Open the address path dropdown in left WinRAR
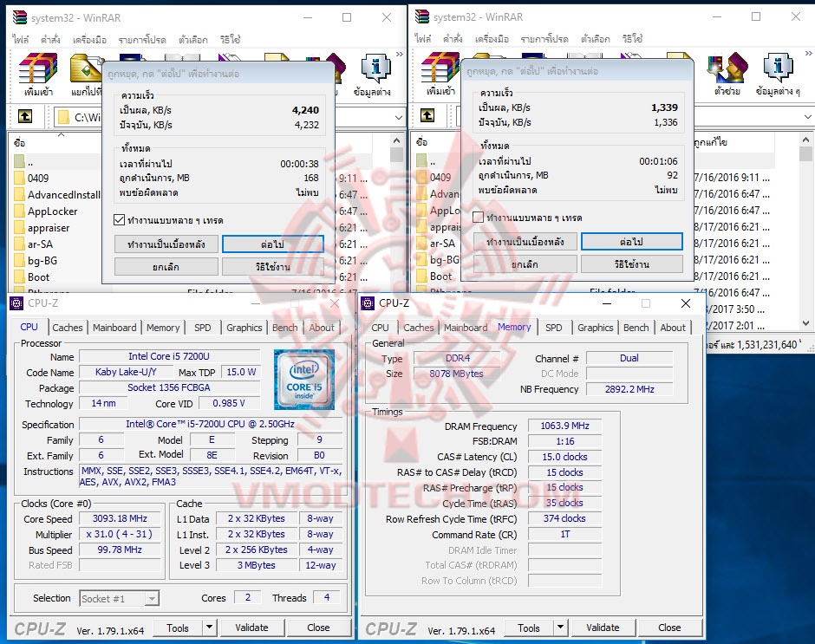 (398, 118)
